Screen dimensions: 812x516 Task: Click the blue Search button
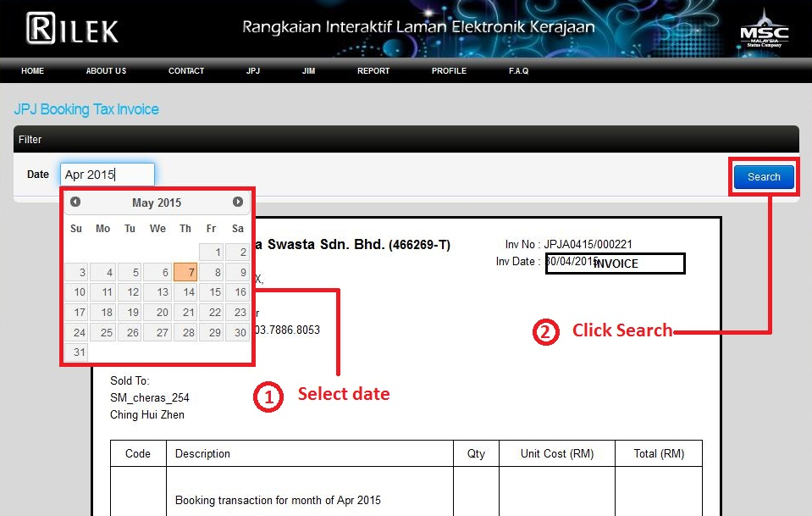click(764, 177)
